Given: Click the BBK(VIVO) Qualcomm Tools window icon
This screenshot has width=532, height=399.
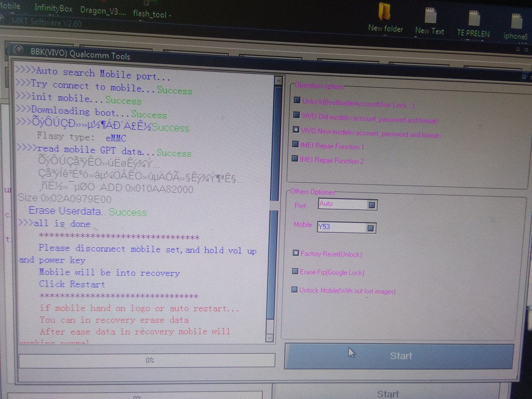Looking at the screenshot, I should (x=18, y=50).
